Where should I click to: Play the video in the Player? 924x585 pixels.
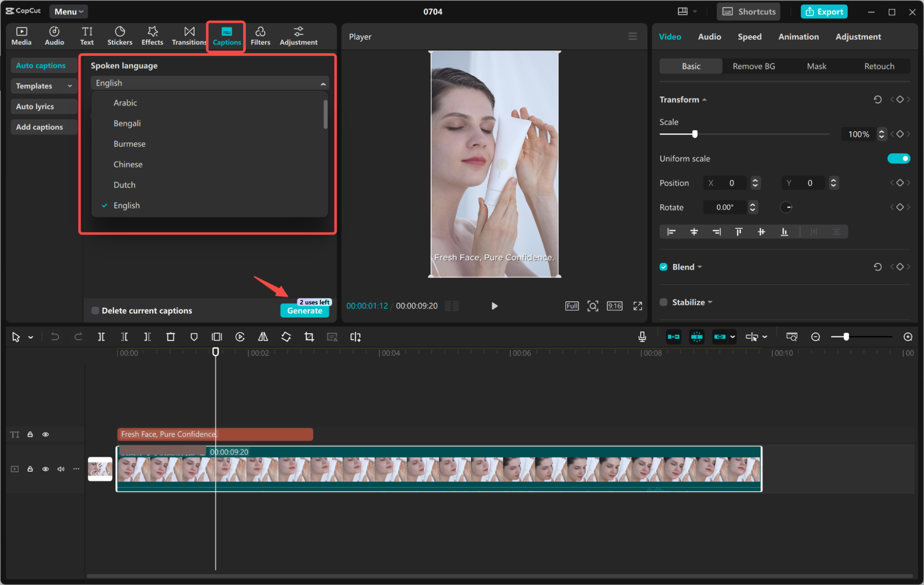click(494, 306)
